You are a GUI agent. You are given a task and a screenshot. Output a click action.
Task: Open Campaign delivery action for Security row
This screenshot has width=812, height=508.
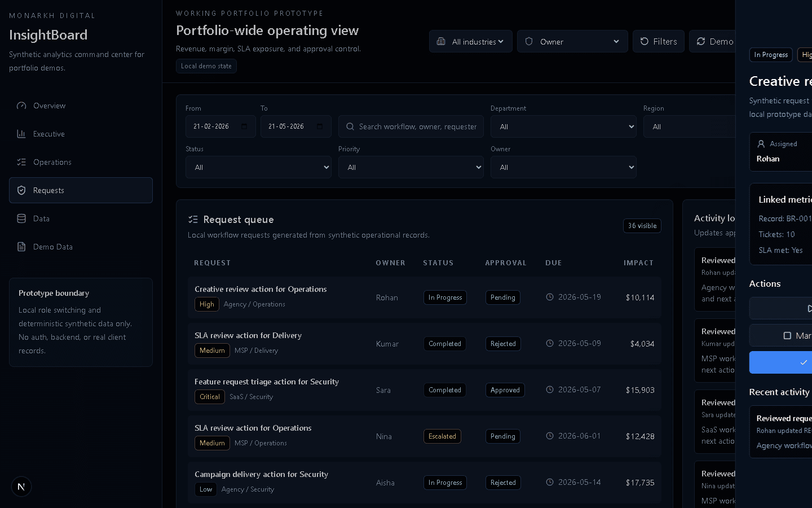(x=425, y=483)
